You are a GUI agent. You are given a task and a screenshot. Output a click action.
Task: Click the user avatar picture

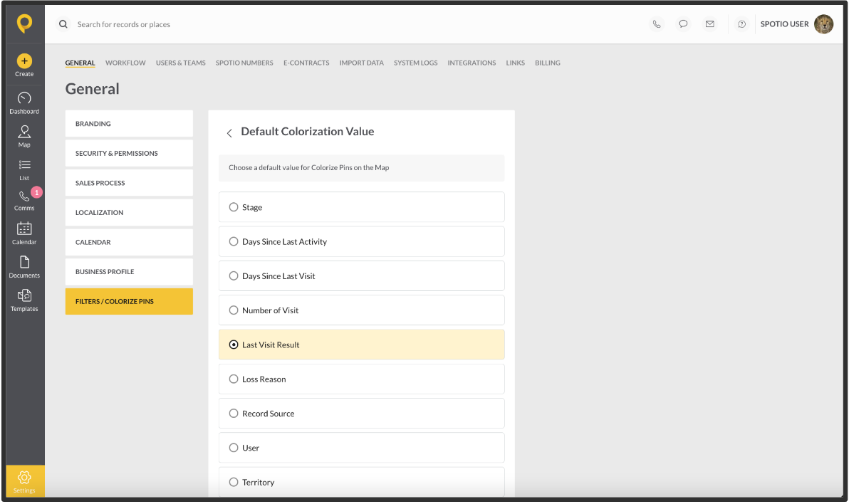823,24
